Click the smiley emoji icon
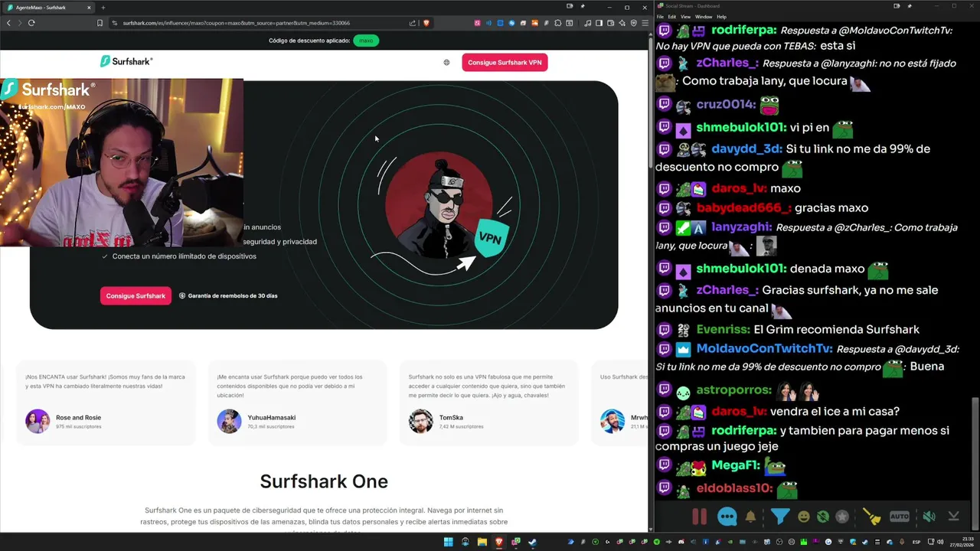The width and height of the screenshot is (980, 551). click(x=803, y=517)
